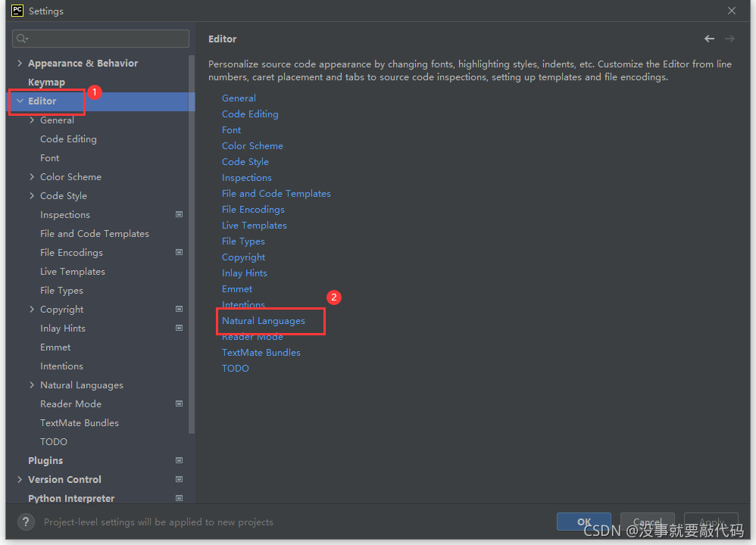Viewport: 756px width, 545px height.
Task: Select TextMate Bundles in sidebar tree
Action: pyautogui.click(x=80, y=422)
